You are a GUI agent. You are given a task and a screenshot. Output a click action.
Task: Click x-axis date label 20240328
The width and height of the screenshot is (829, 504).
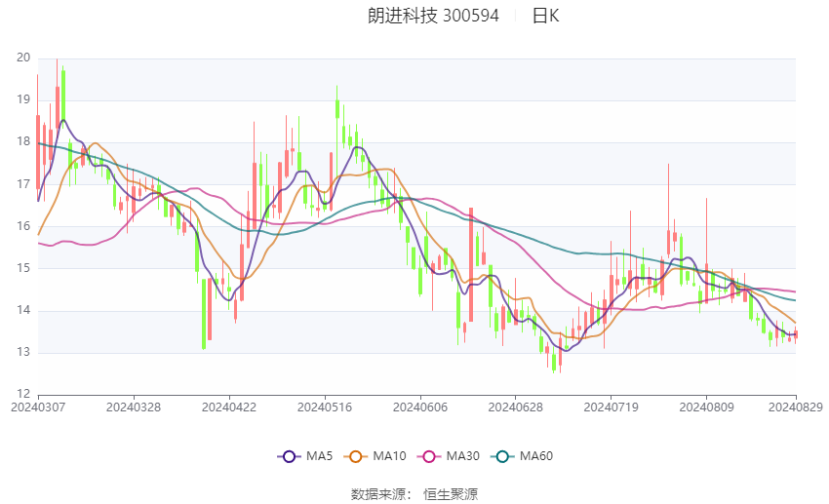pyautogui.click(x=134, y=407)
